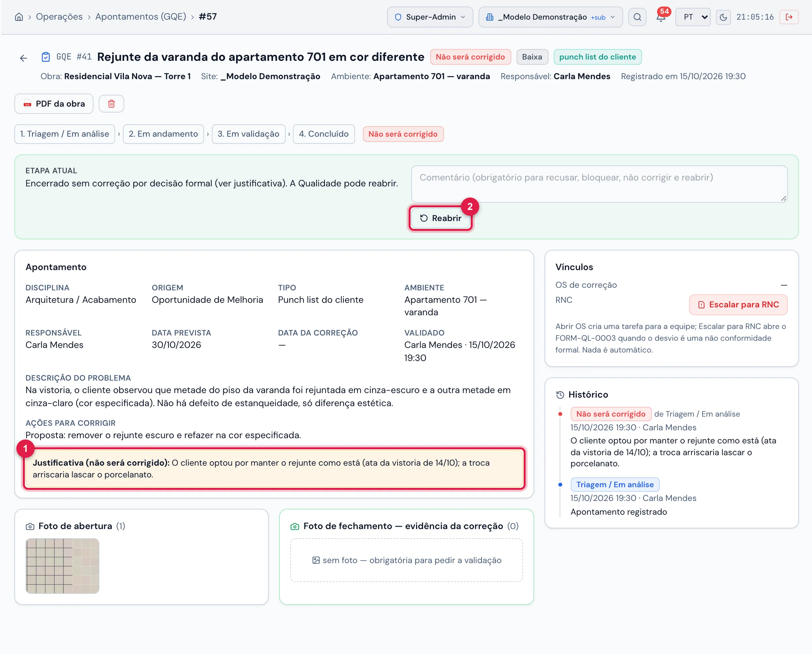
Task: Click the Baixa priority badge
Action: point(532,57)
